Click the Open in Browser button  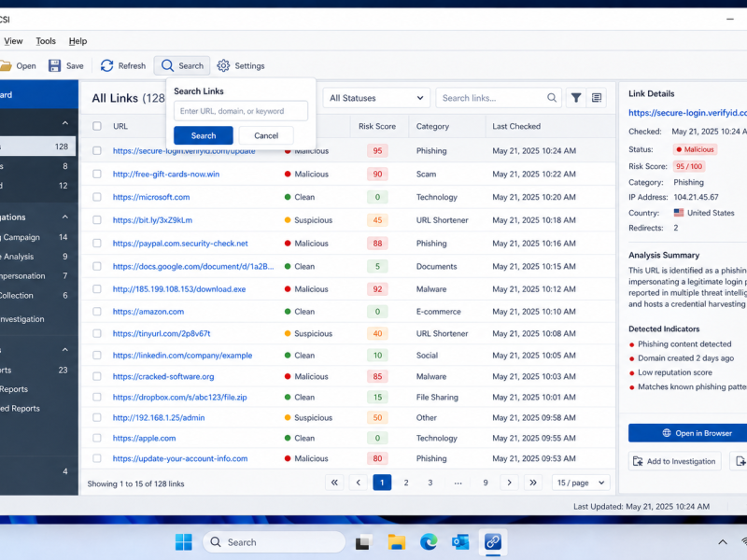(x=688, y=433)
